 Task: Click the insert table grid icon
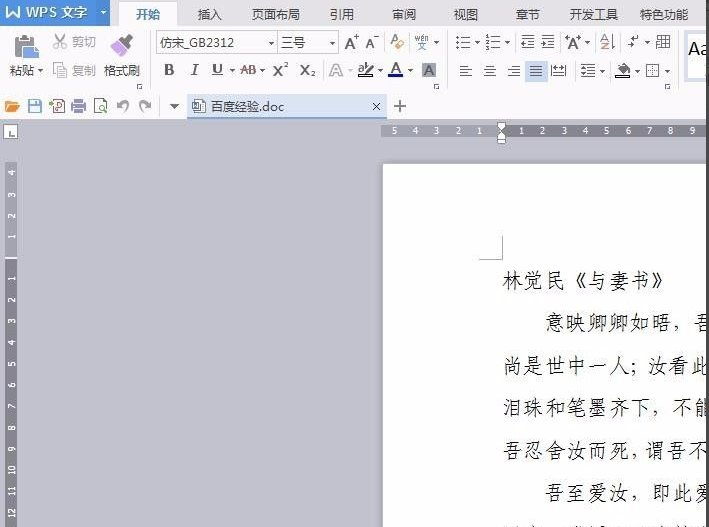(x=663, y=42)
